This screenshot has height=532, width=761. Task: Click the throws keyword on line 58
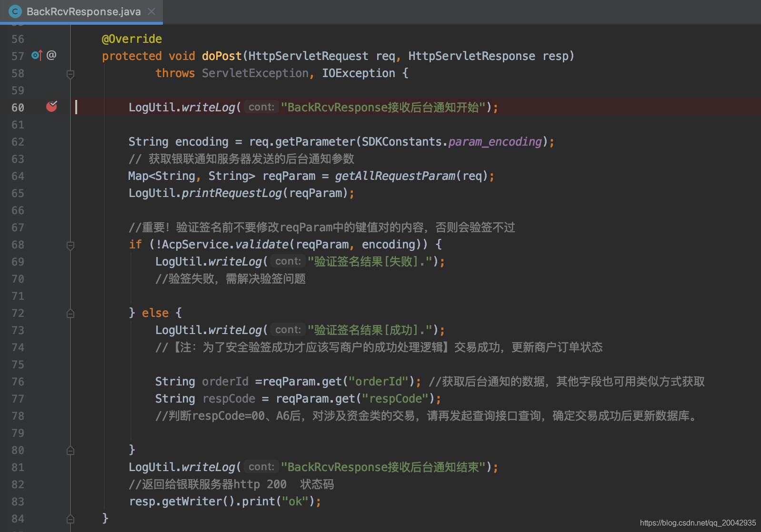pyautogui.click(x=175, y=73)
